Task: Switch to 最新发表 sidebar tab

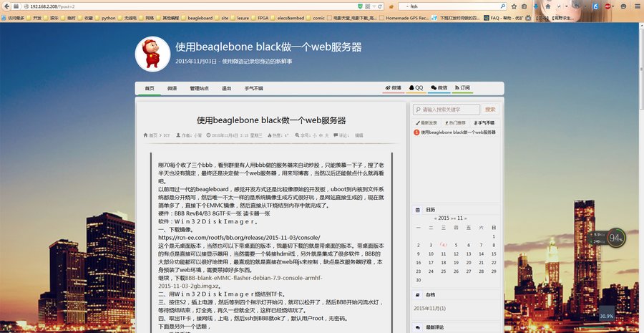Action: point(428,122)
